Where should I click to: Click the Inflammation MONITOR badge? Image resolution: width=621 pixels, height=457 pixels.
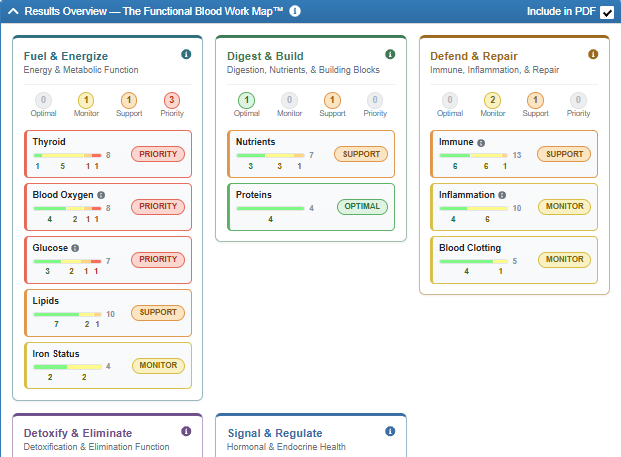coord(564,206)
